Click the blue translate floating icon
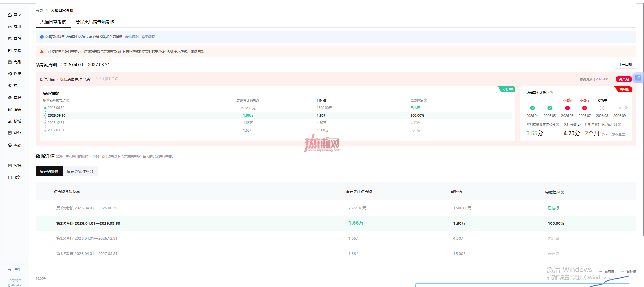This screenshot has height=287, width=644. pyautogui.click(x=638, y=78)
